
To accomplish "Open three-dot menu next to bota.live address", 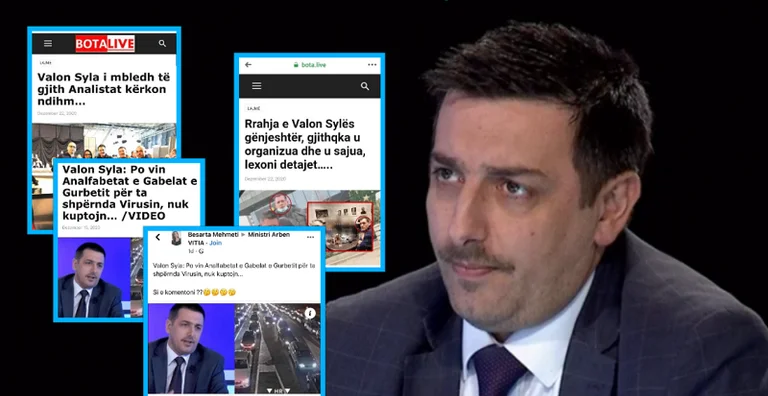I will click(x=372, y=65).
